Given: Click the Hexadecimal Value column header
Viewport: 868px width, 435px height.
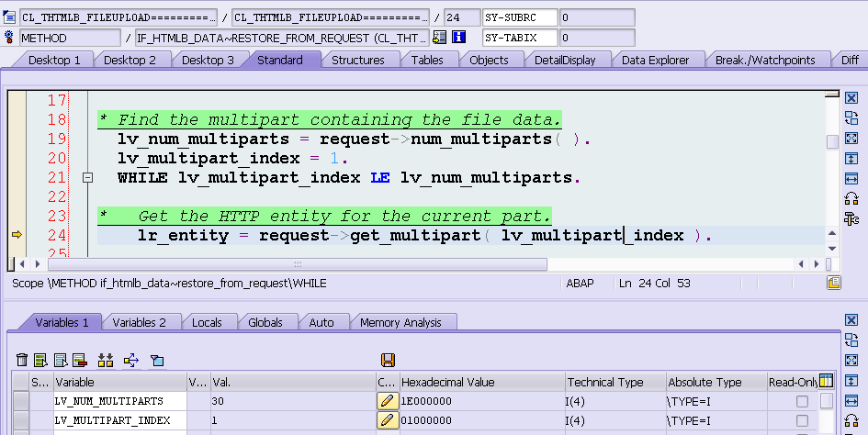Looking at the screenshot, I should 481,382.
